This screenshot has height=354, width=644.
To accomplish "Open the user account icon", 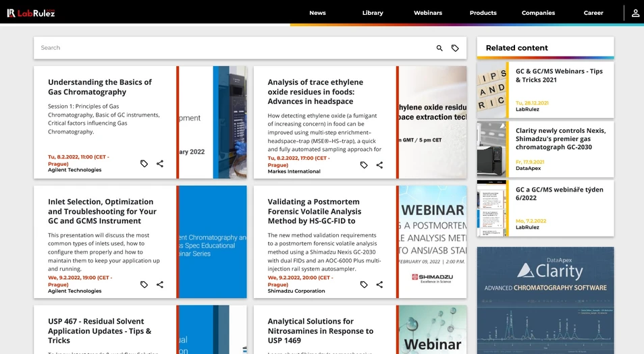I will click(635, 13).
